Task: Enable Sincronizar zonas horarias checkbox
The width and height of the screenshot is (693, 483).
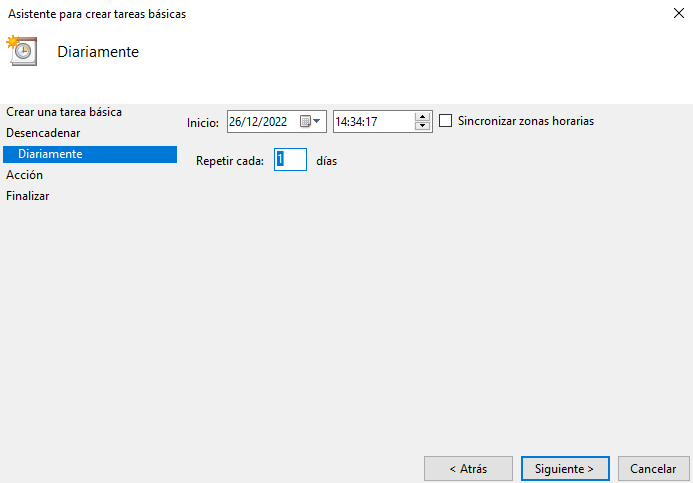Action: point(446,121)
